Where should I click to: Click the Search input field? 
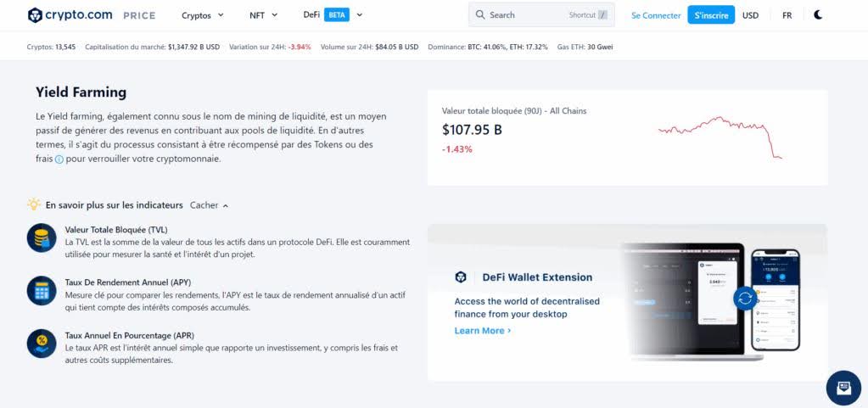tap(526, 15)
